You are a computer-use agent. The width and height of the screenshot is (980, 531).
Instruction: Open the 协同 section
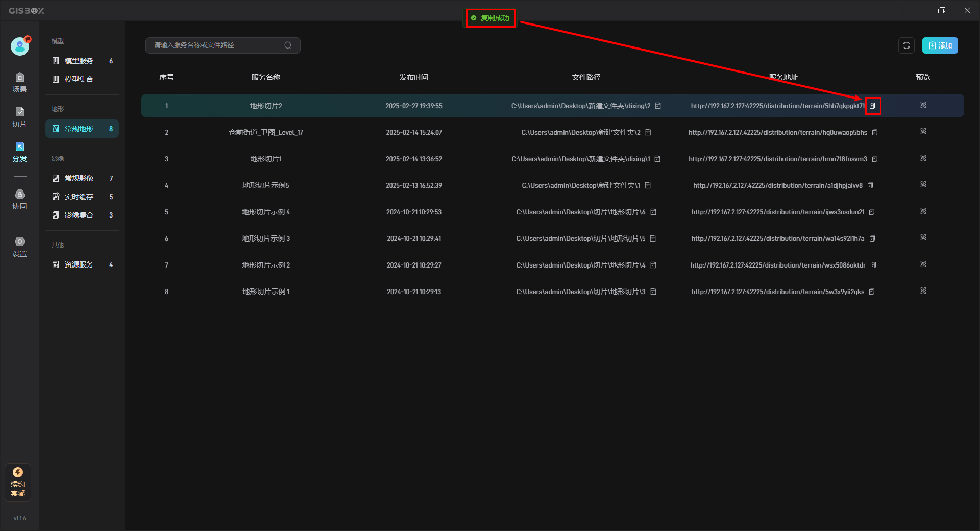point(19,200)
